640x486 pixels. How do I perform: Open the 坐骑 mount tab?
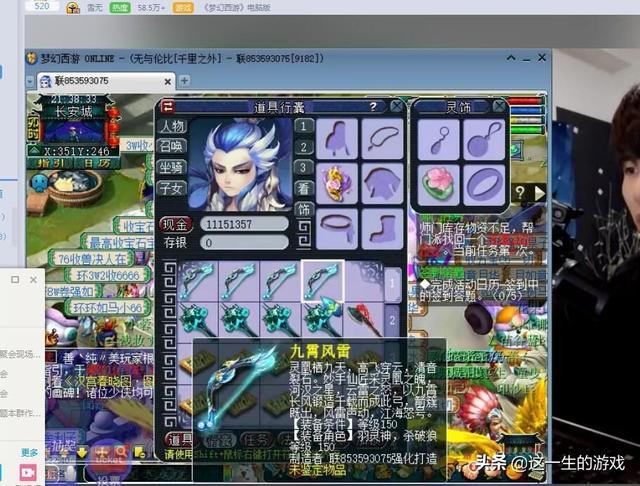(x=172, y=167)
